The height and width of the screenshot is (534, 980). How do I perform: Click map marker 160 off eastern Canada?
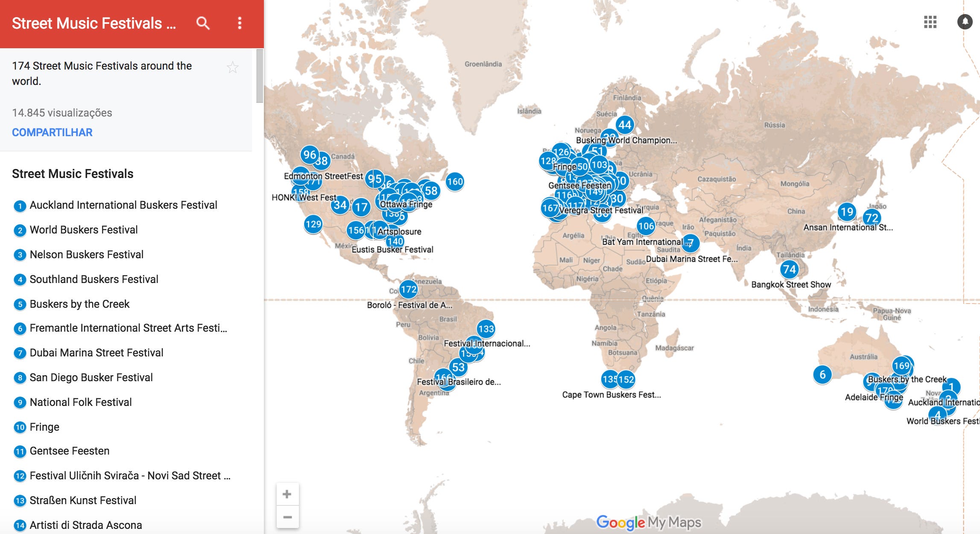[x=455, y=182]
